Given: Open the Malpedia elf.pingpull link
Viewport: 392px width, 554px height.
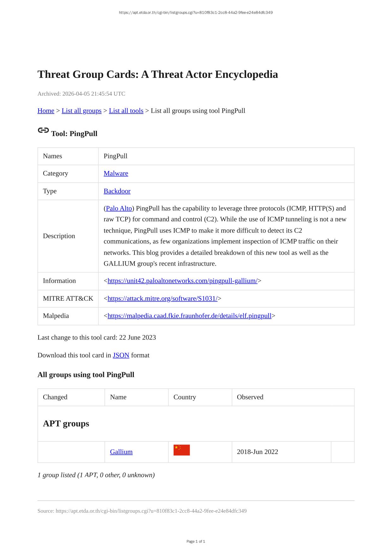Looking at the screenshot, I should tap(189, 316).
